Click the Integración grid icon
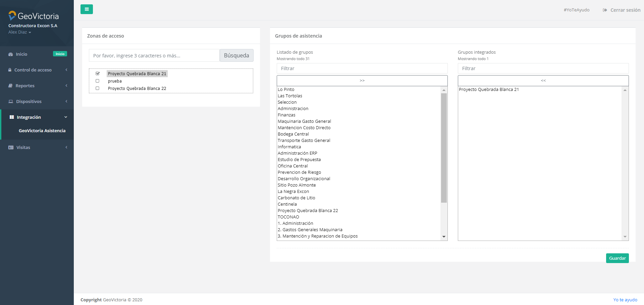644x305 pixels. 12,117
